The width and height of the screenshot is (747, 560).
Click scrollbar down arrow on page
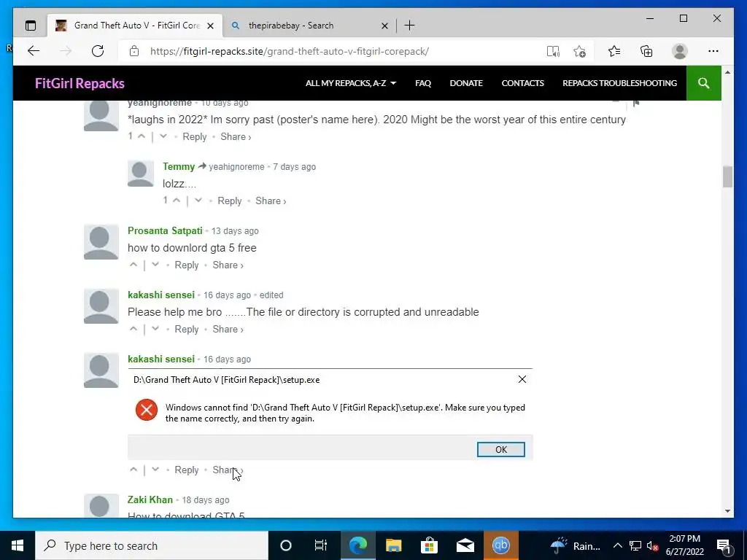pyautogui.click(x=727, y=511)
